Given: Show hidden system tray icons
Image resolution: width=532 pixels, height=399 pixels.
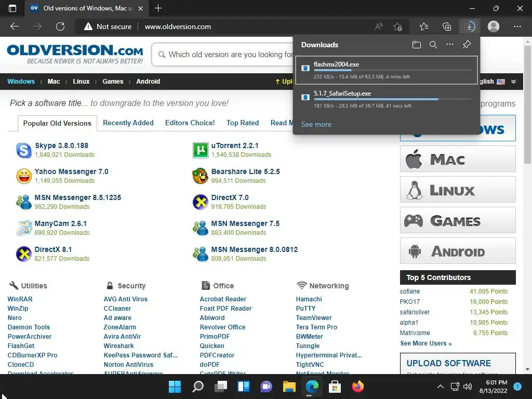Looking at the screenshot, I should 440,387.
